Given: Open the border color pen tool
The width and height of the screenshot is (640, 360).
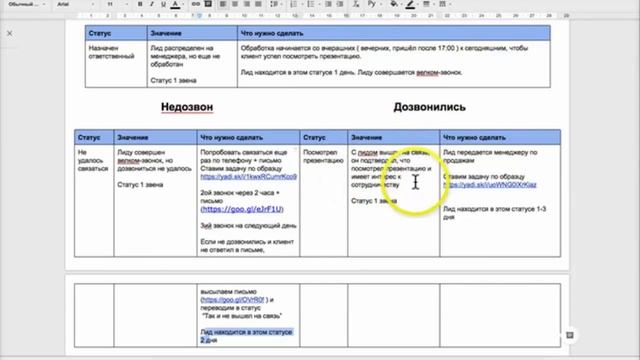Looking at the screenshot, I should point(411,4).
